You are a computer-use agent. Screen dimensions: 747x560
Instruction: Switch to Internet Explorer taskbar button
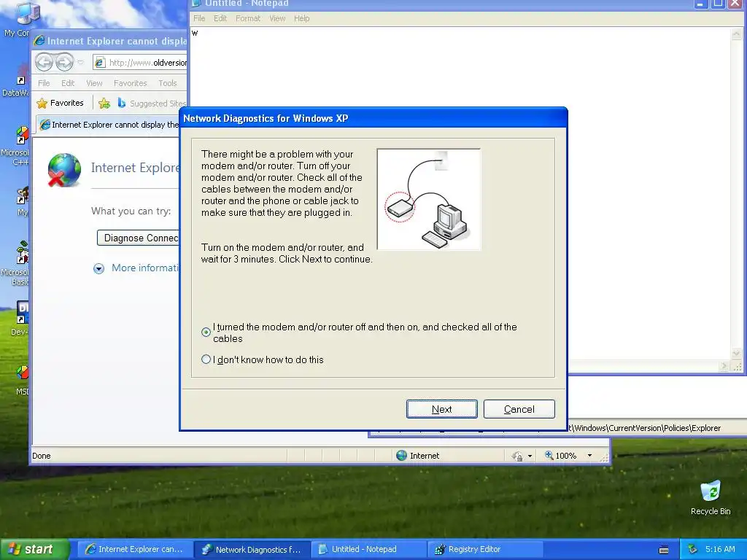pos(134,549)
